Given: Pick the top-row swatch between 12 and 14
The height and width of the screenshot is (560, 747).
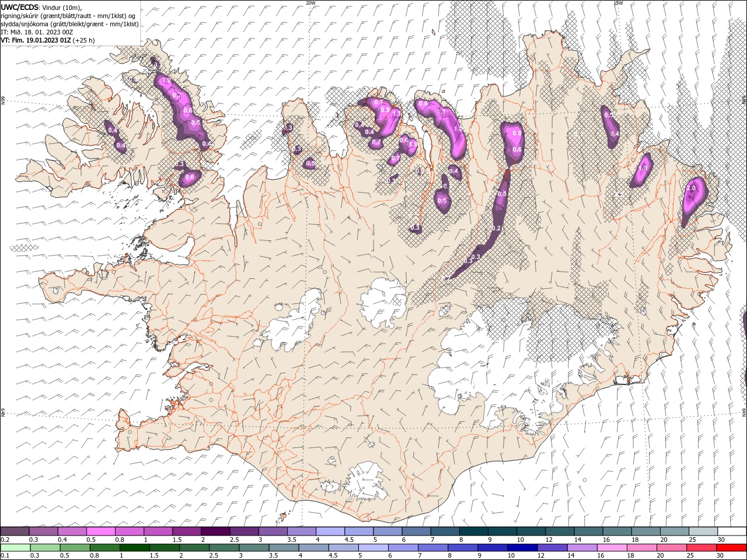Looking at the screenshot, I should (558, 531).
